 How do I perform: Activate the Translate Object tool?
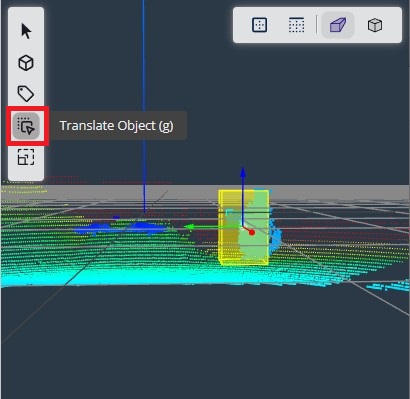[26, 126]
